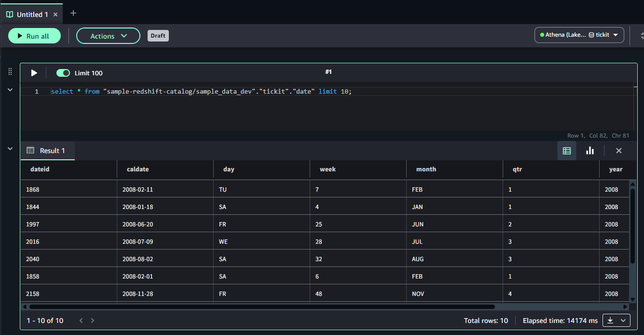Select cell with dateid 2016
Screen dimensions: 644x335
pos(69,242)
